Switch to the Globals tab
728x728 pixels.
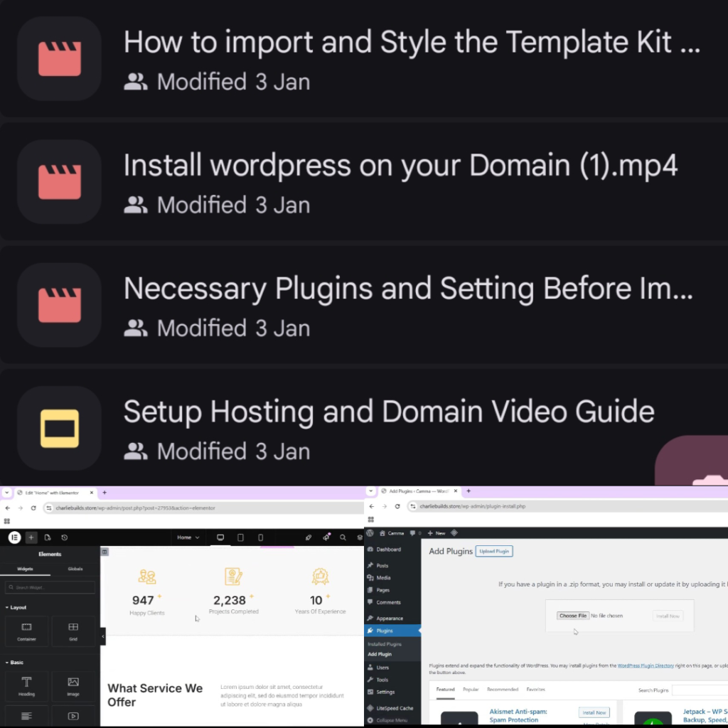click(75, 569)
